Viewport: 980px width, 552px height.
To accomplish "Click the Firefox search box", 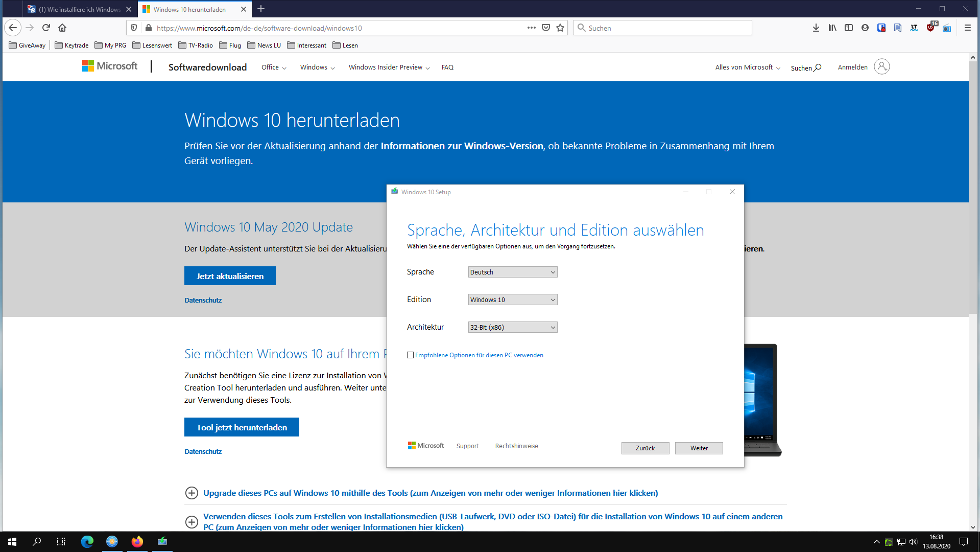I will pos(662,28).
